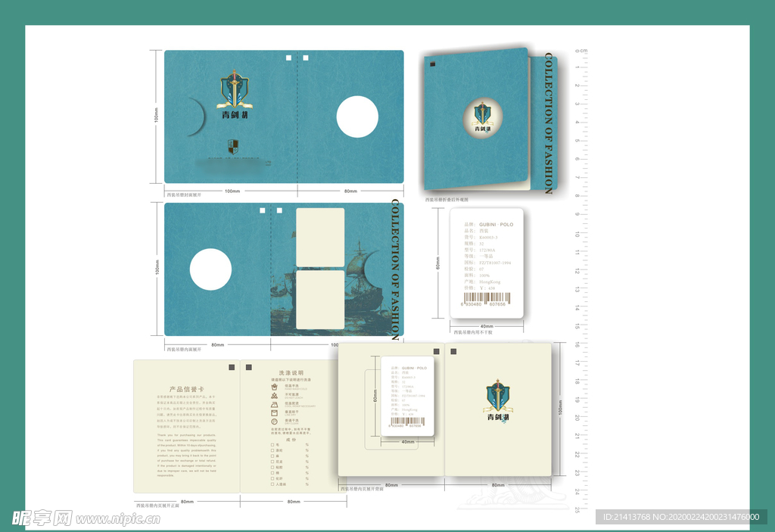Click the K60003-3 item number on the large tag
The height and width of the screenshot is (532, 775).
[x=488, y=238]
